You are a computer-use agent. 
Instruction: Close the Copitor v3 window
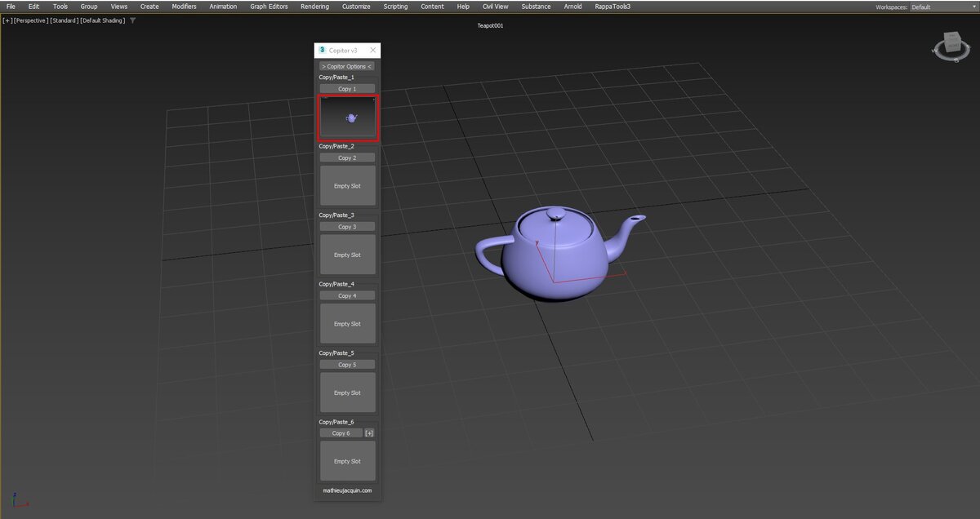(373, 50)
